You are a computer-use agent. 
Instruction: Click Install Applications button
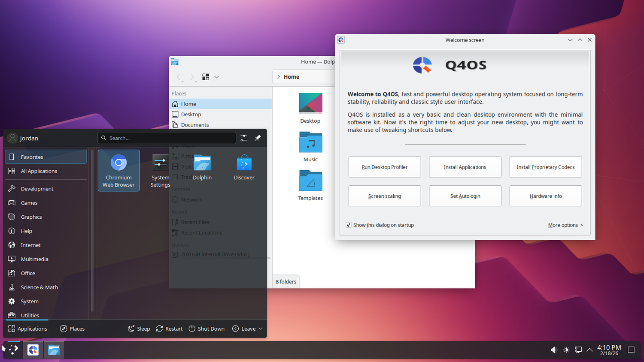tap(465, 167)
